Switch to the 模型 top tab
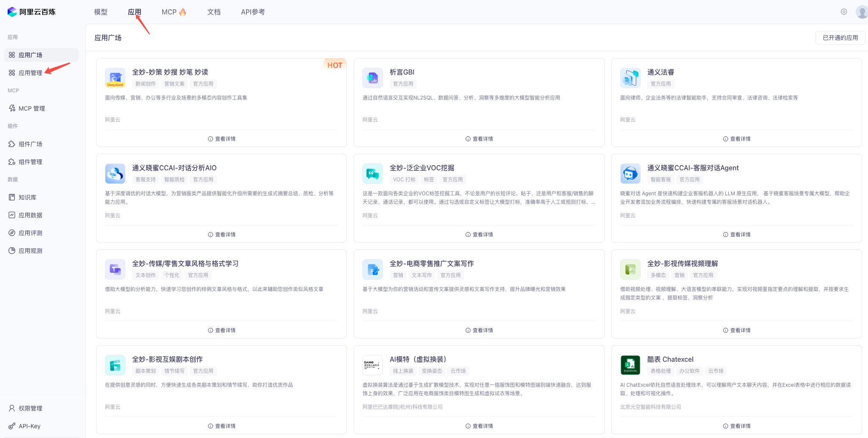This screenshot has height=438, width=868. 101,12
